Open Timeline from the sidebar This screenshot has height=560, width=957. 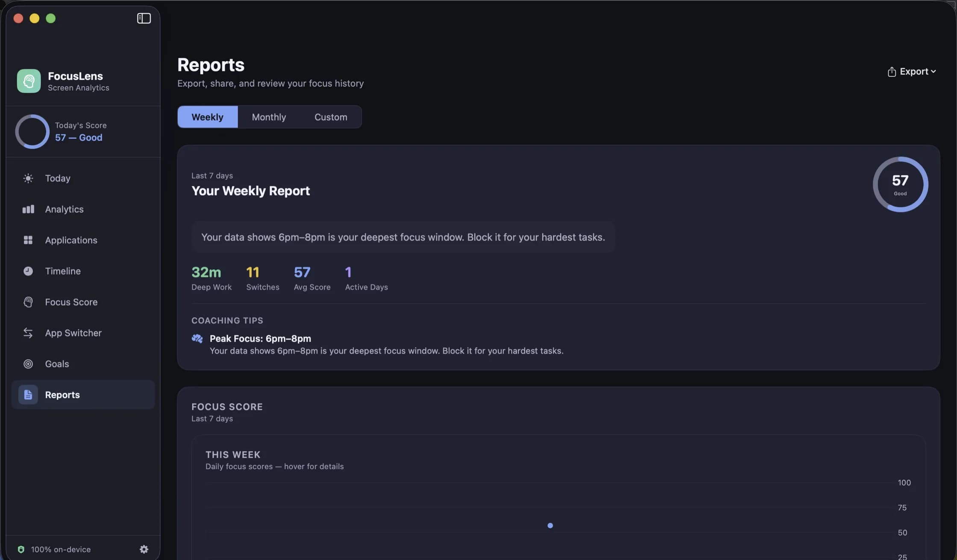[x=83, y=271]
